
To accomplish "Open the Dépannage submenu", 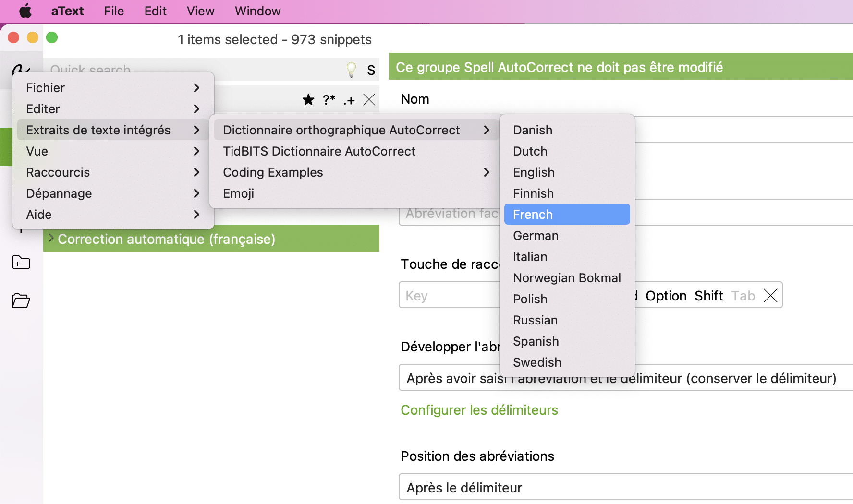I will (x=113, y=193).
